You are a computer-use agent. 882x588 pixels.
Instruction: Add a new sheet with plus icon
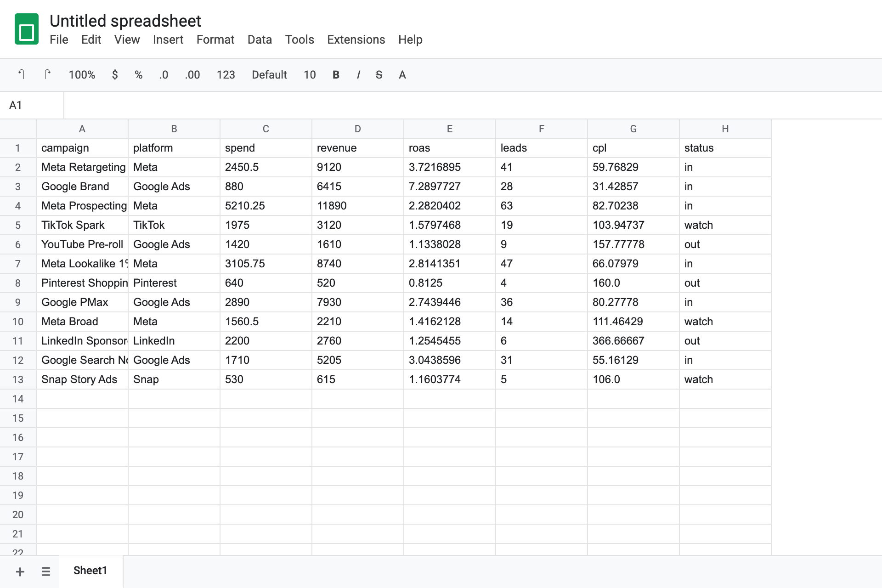tap(20, 571)
